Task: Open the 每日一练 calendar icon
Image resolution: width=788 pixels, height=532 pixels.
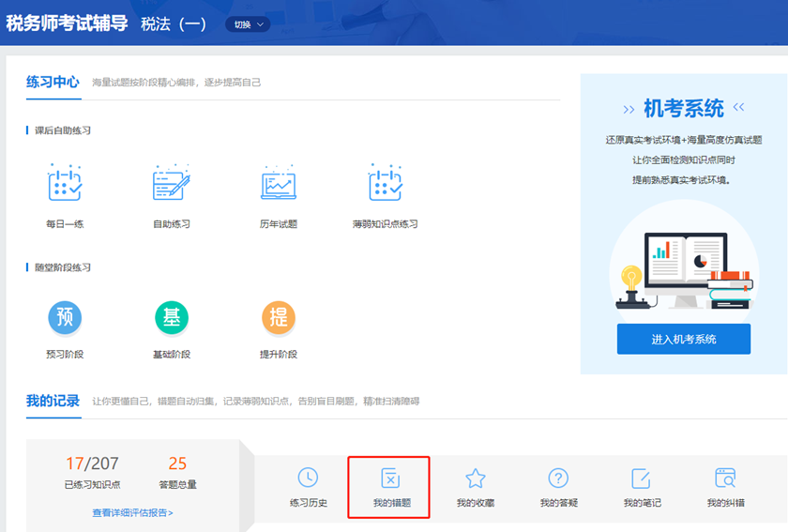Action: pyautogui.click(x=65, y=182)
